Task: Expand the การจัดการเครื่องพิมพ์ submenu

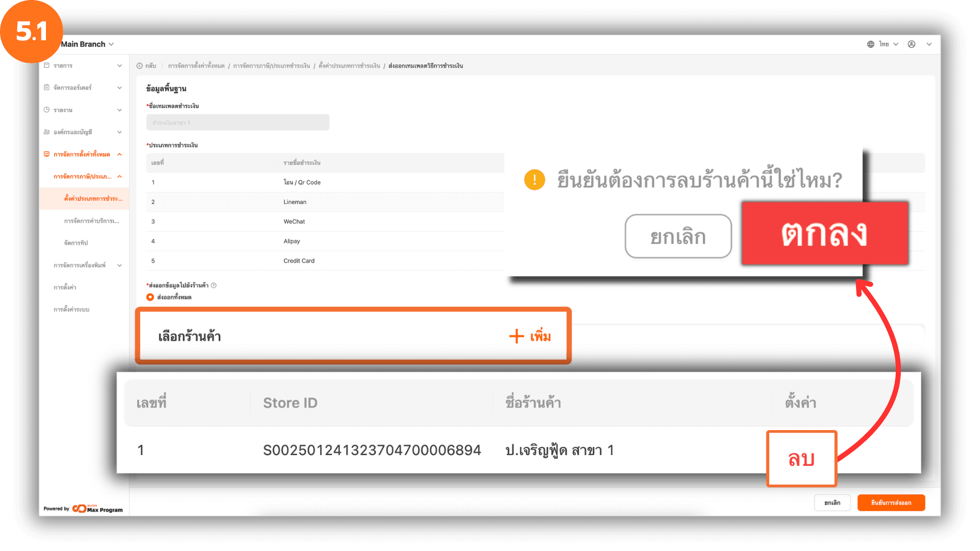Action: pyautogui.click(x=119, y=265)
